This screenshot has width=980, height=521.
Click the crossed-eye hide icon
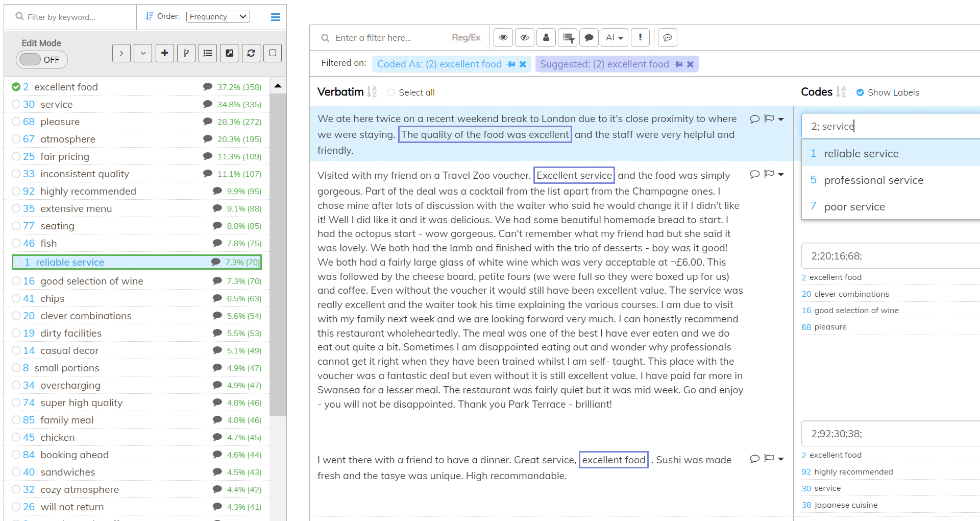coord(525,37)
